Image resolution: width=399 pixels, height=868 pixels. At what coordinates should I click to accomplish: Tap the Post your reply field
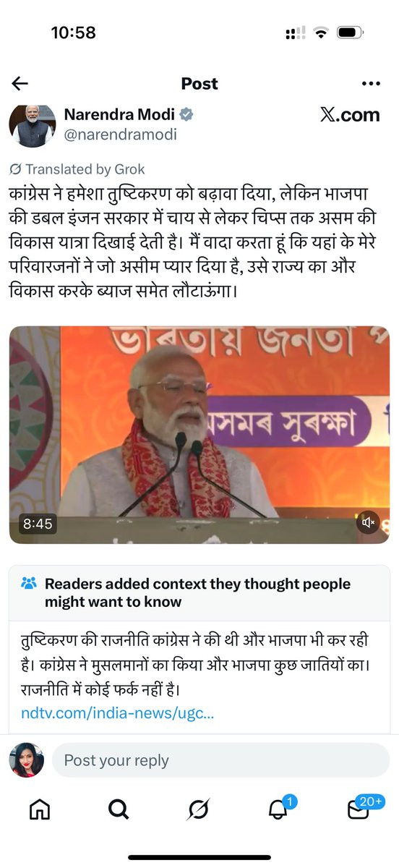(x=220, y=760)
